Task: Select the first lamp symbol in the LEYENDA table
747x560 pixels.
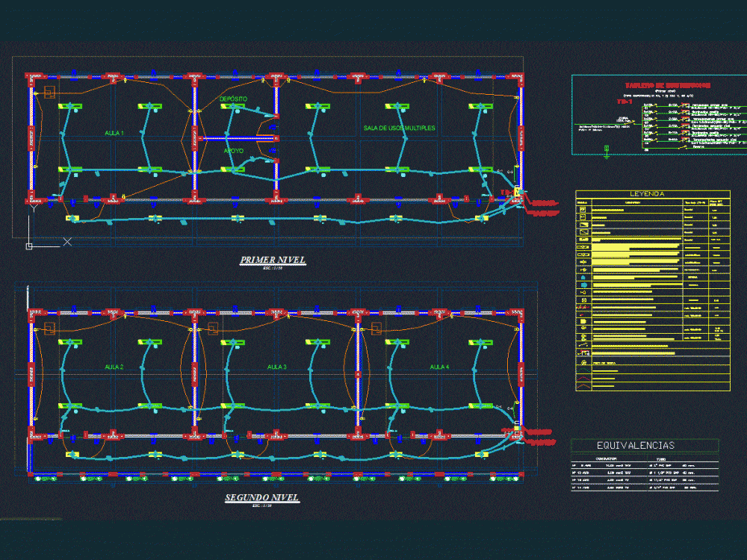Action: click(583, 209)
